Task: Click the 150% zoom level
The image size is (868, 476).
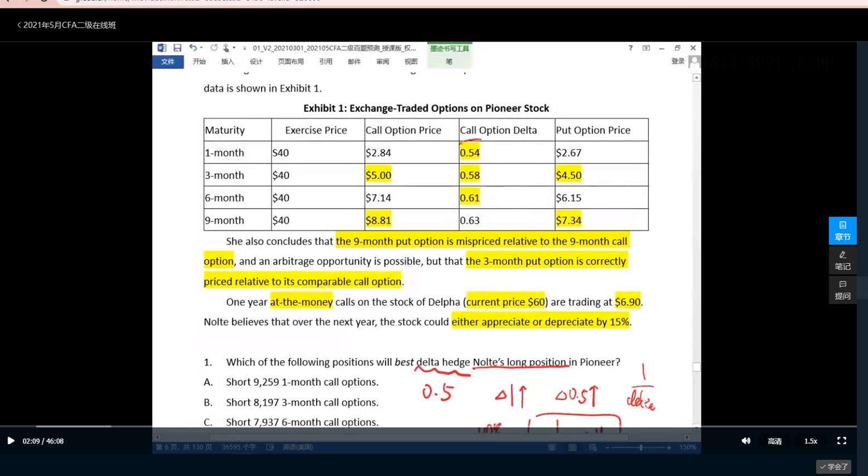Action: pos(687,447)
